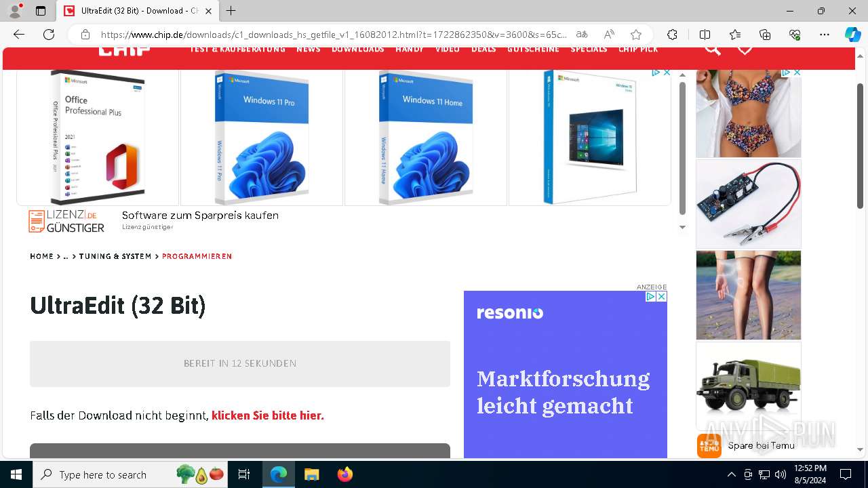Launch Microsoft Edge from taskbar

[279, 474]
